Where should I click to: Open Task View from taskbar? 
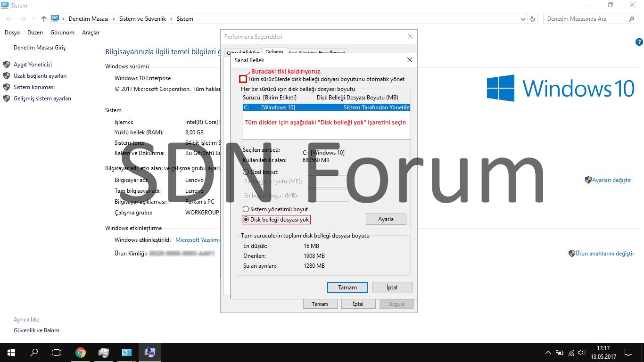pyautogui.click(x=57, y=352)
